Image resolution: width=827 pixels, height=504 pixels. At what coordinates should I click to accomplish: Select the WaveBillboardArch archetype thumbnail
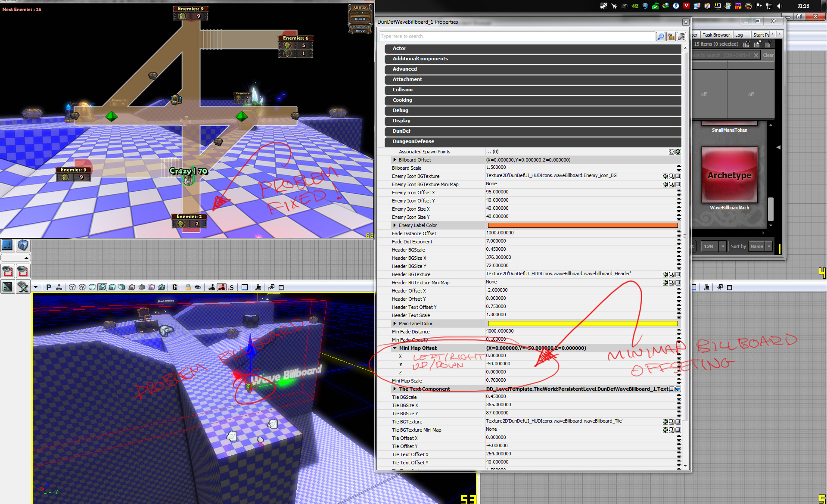(729, 175)
